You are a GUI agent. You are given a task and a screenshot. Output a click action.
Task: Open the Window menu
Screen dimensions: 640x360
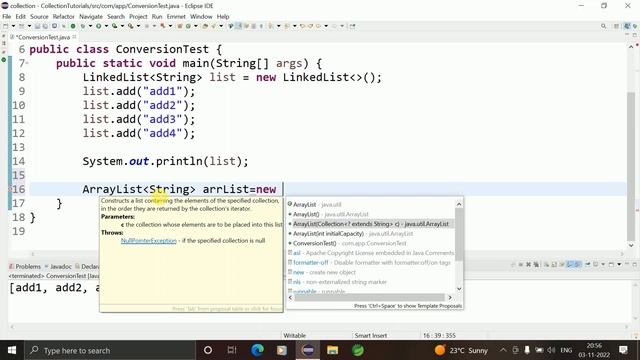tap(201, 16)
